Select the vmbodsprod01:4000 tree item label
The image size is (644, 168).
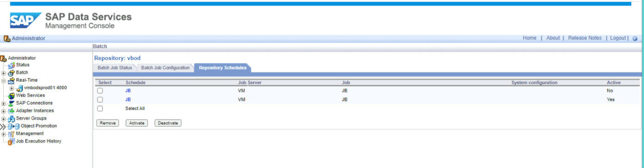click(x=45, y=88)
